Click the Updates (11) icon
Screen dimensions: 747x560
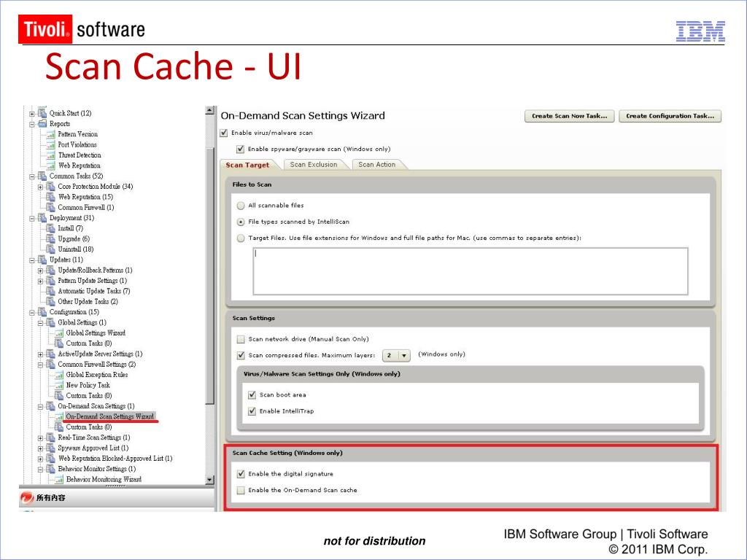[42, 260]
